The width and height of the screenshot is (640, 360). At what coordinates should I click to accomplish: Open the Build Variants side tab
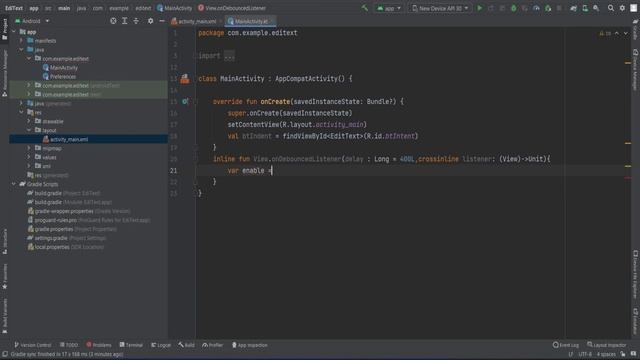(x=4, y=316)
